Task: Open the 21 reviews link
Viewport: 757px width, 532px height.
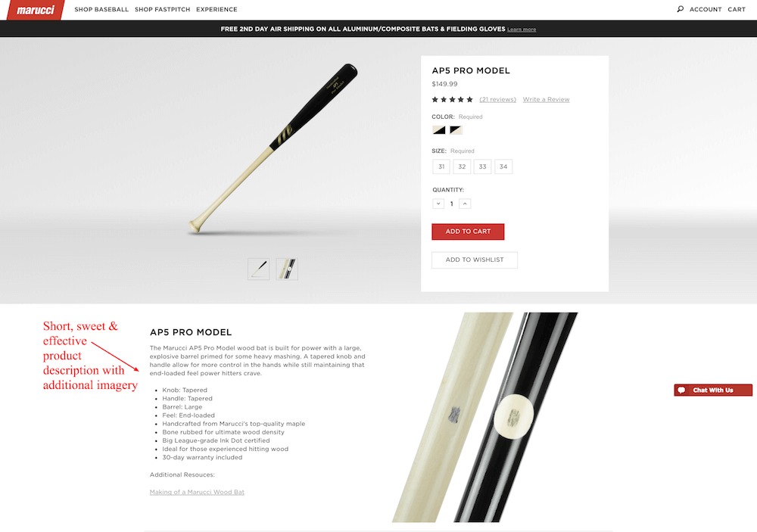Action: [x=498, y=99]
